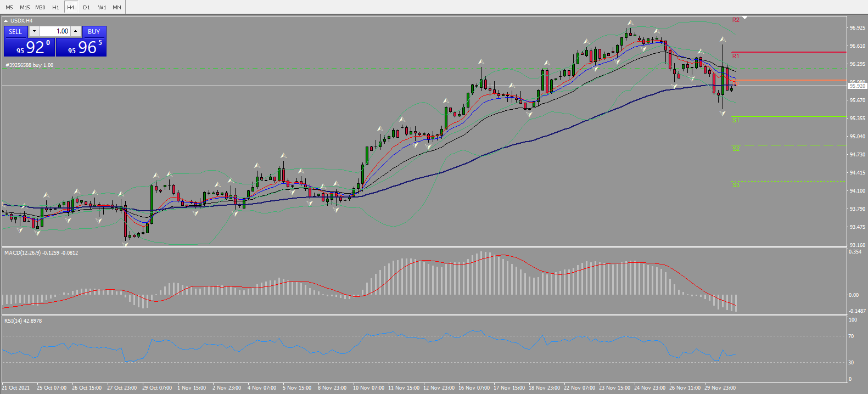Viewport: 868px width, 394px height.
Task: Toggle the active H4 timeframe button
Action: coord(71,7)
